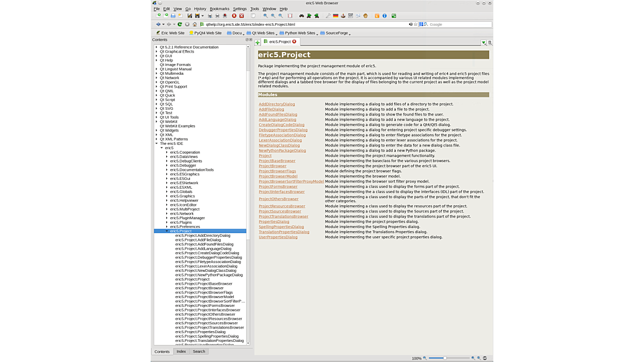Viewport: 644px width, 362px height.
Task: Click the Reload page icon
Action: 180,24
